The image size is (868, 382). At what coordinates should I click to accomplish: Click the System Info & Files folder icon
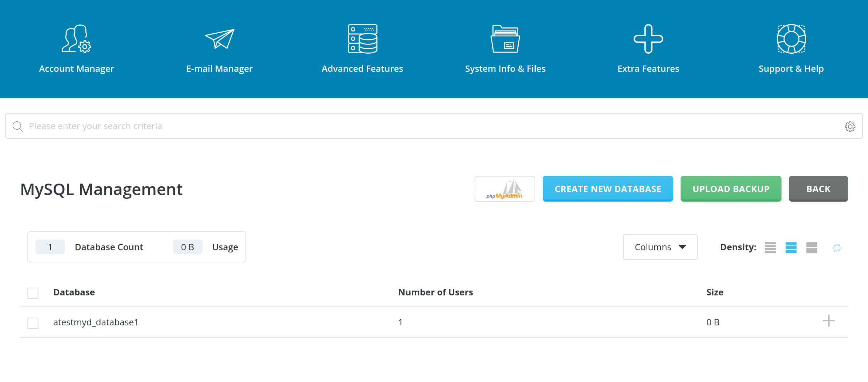[x=505, y=39]
